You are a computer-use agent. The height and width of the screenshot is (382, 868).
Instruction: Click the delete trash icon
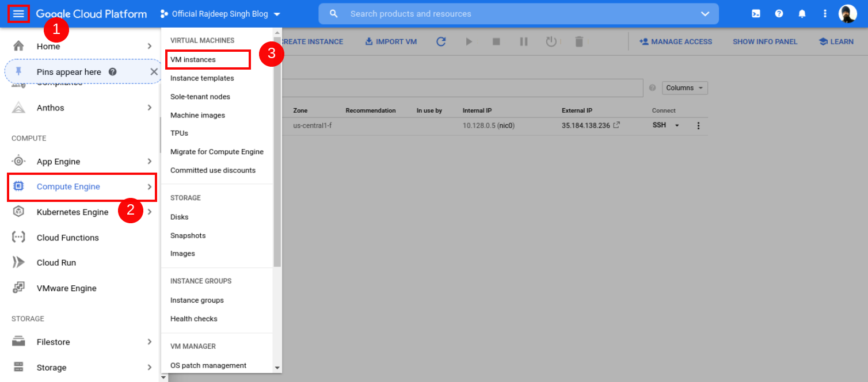[578, 41]
